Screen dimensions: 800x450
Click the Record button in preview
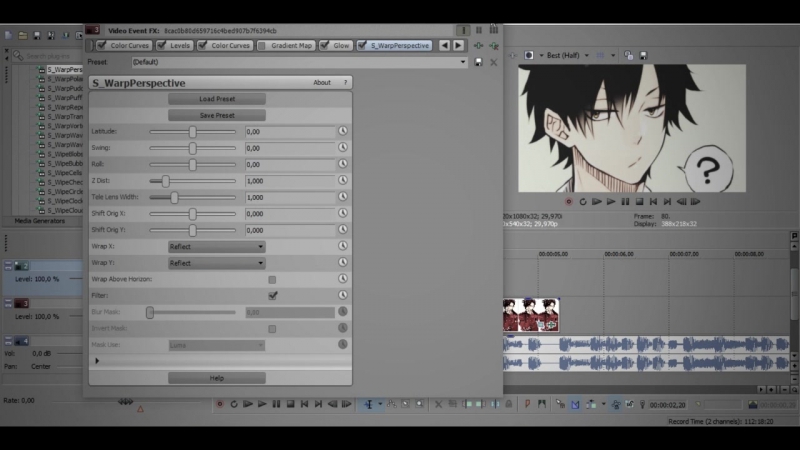[569, 202]
